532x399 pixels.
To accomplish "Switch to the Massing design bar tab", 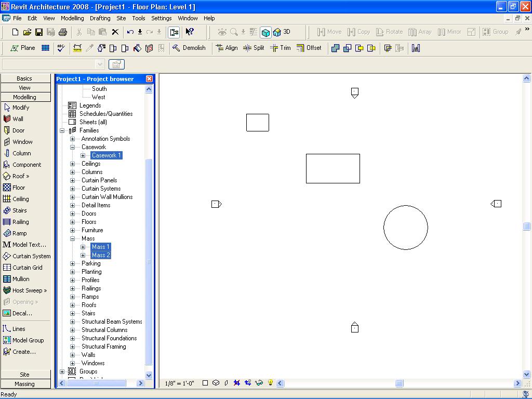I will 25,384.
